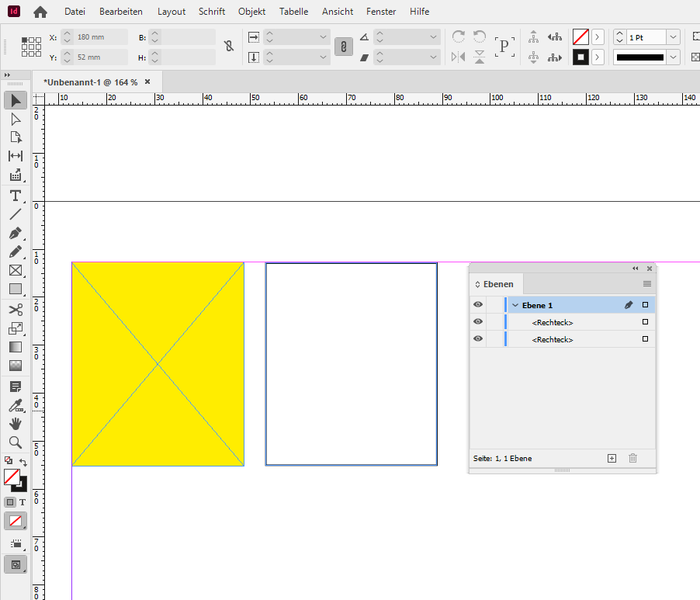Viewport: 700px width, 600px height.
Task: Toggle visibility of the second Rechteck layer
Action: [478, 338]
